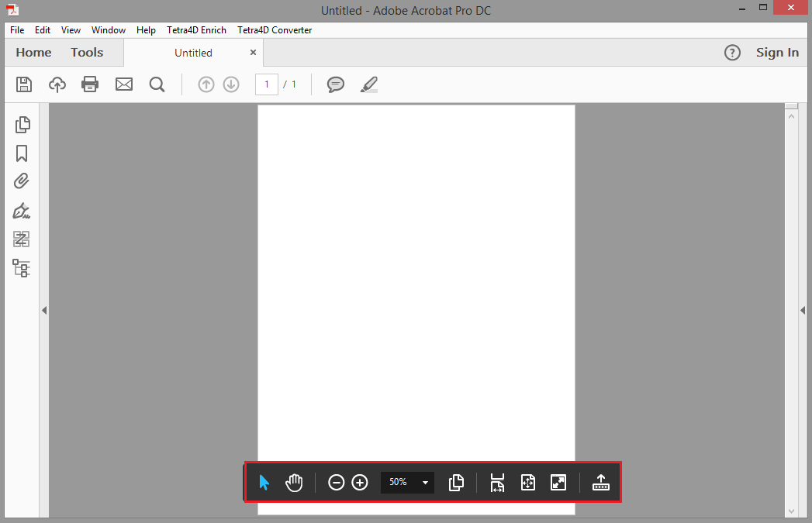The width and height of the screenshot is (812, 523).
Task: Select the Highlight text tool
Action: tap(368, 84)
